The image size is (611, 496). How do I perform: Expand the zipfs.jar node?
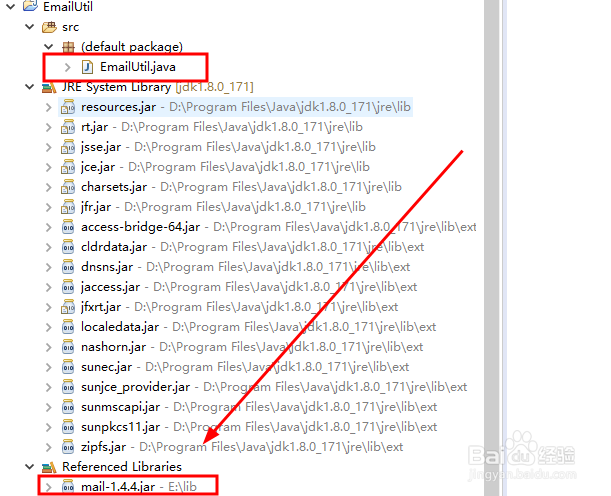[x=49, y=447]
